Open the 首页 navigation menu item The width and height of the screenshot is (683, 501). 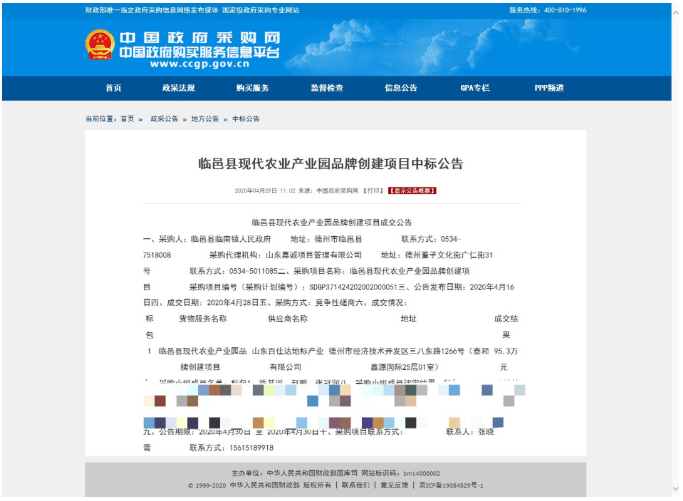coord(113,88)
